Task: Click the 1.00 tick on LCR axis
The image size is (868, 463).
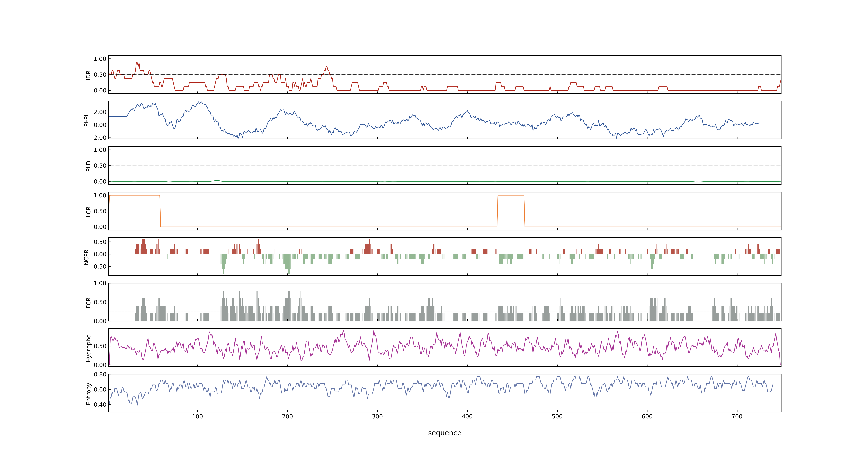Action: [x=100, y=195]
